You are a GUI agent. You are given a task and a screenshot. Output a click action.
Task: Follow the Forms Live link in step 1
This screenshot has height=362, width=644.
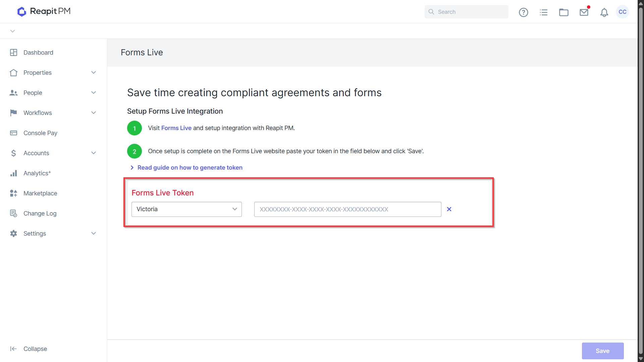point(176,128)
